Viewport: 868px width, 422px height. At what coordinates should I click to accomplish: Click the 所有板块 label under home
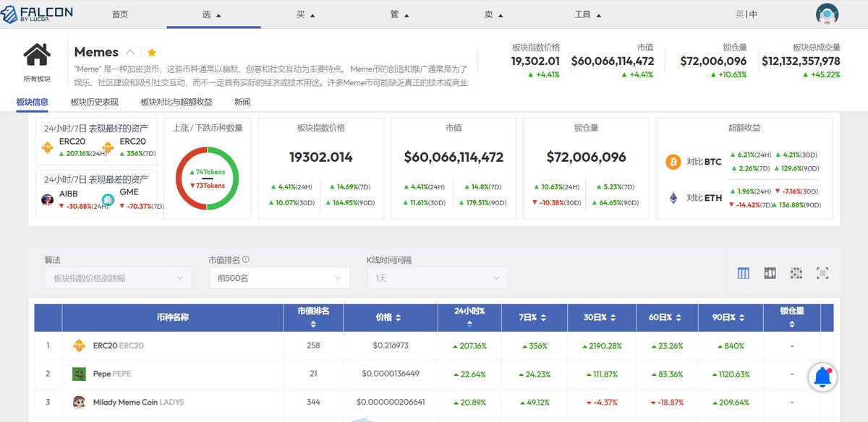[36, 79]
